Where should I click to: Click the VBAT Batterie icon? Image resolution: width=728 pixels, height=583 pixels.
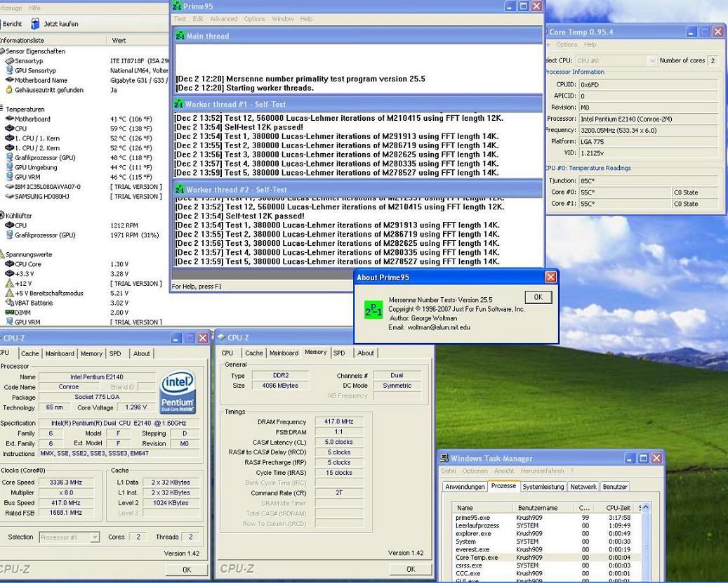tap(9, 303)
